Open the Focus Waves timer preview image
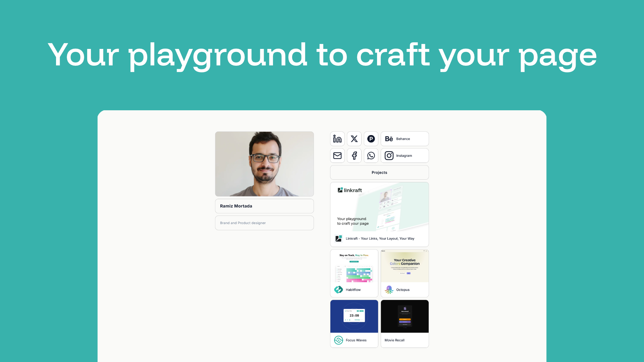The image size is (644, 362). [354, 316]
